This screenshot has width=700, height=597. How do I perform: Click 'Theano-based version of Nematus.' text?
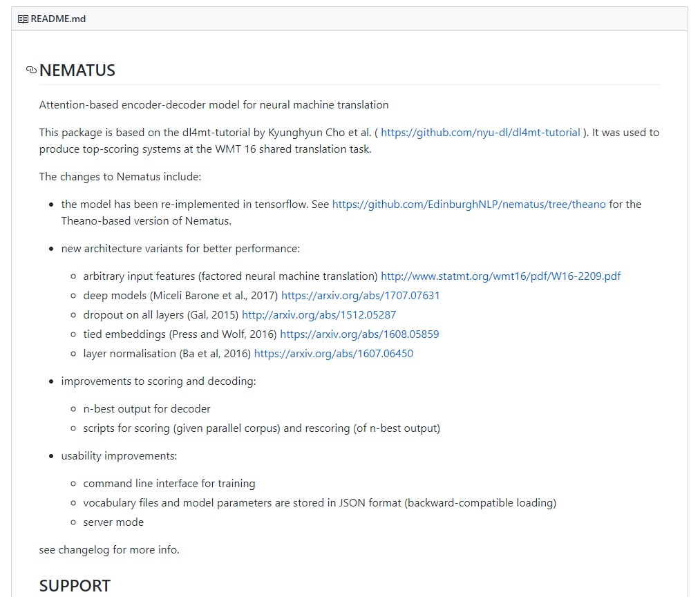[x=146, y=221]
